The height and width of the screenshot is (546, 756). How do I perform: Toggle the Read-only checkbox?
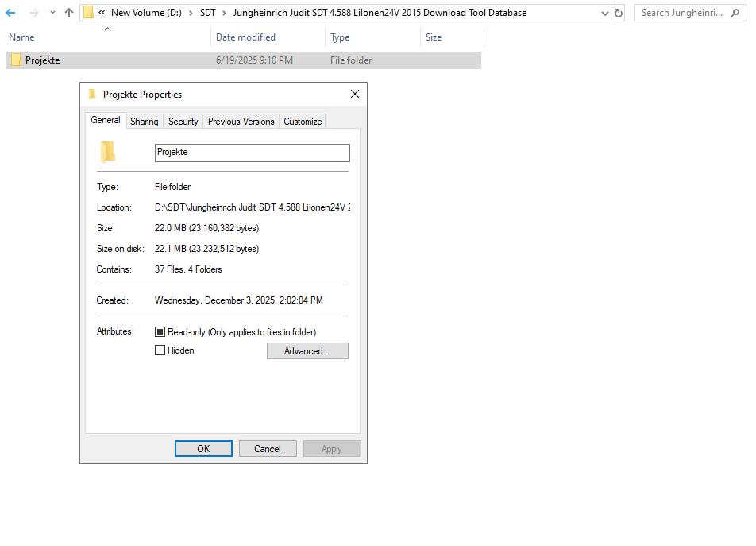click(x=159, y=331)
